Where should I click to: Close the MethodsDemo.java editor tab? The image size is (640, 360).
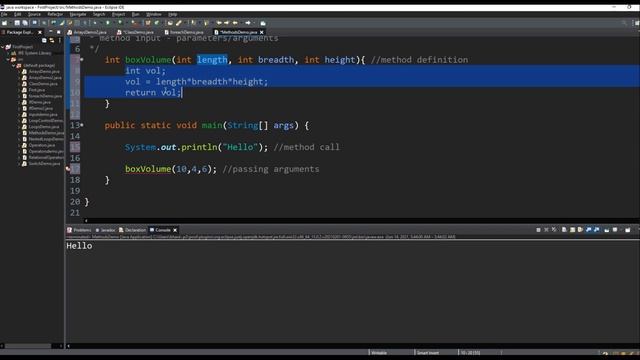click(262, 32)
